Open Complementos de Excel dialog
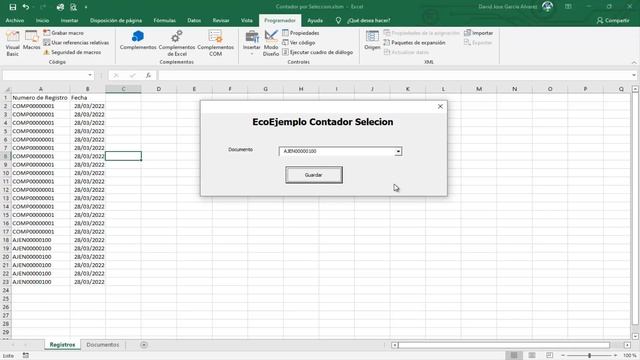Viewport: 640px width, 360px height. tap(177, 43)
